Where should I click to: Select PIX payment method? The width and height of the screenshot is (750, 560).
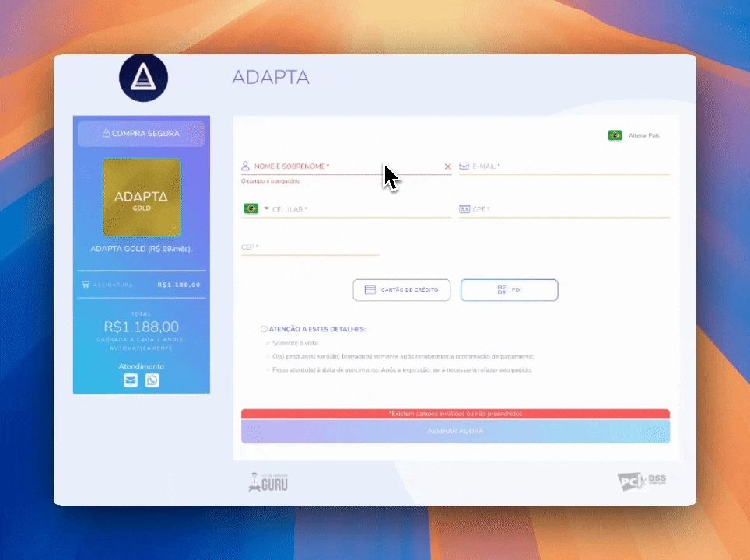pyautogui.click(x=509, y=290)
